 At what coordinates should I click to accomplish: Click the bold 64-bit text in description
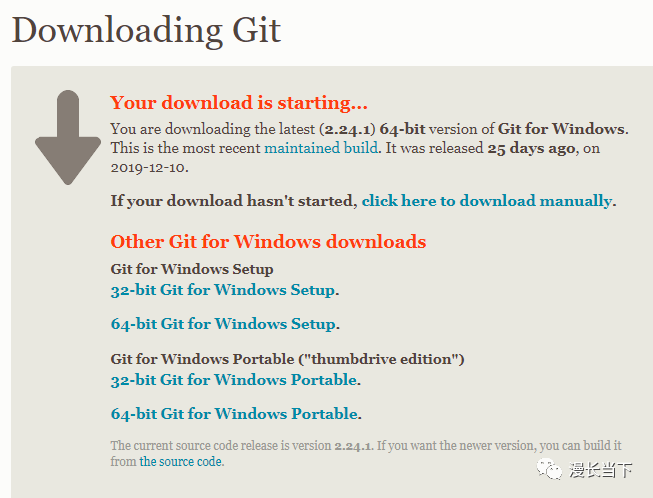pos(402,129)
